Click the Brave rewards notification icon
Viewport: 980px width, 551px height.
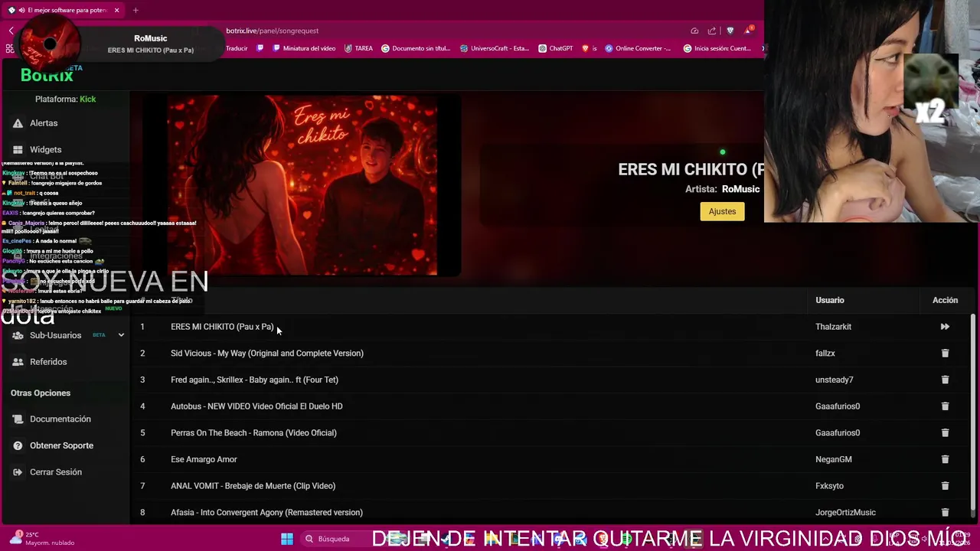pyautogui.click(x=748, y=31)
